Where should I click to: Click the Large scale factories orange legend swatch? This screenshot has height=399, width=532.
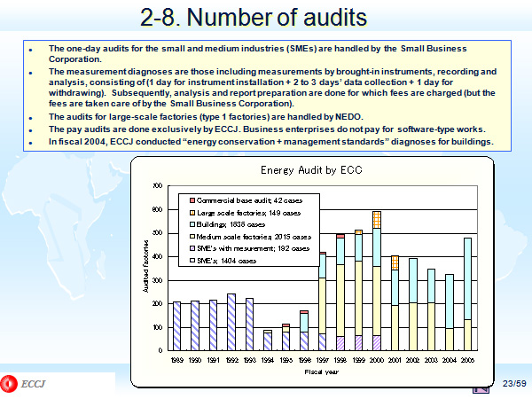pyautogui.click(x=192, y=213)
